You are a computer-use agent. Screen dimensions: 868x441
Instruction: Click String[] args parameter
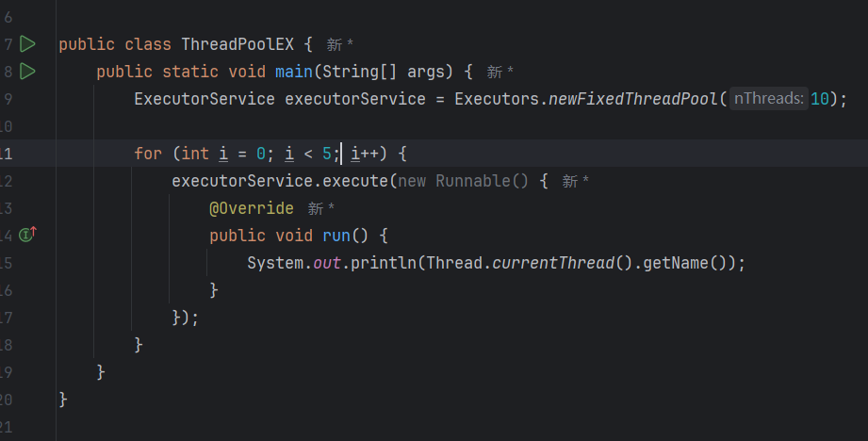384,72
